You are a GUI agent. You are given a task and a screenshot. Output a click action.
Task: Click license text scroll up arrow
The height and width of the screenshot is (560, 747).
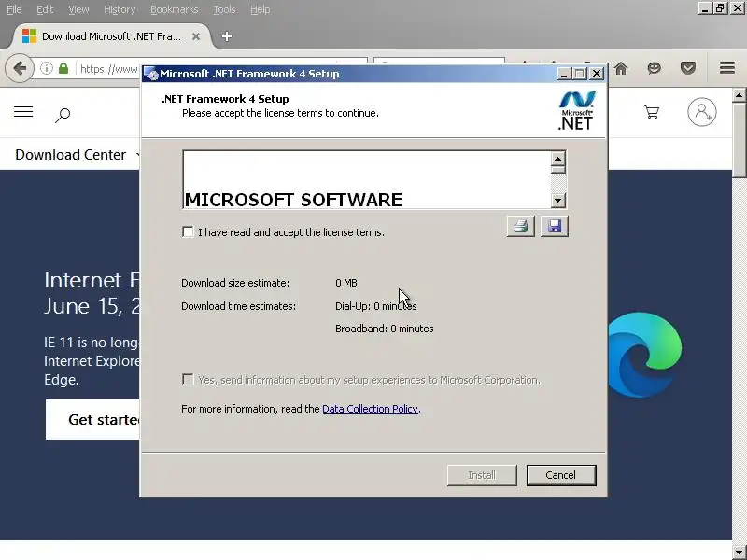(x=557, y=158)
